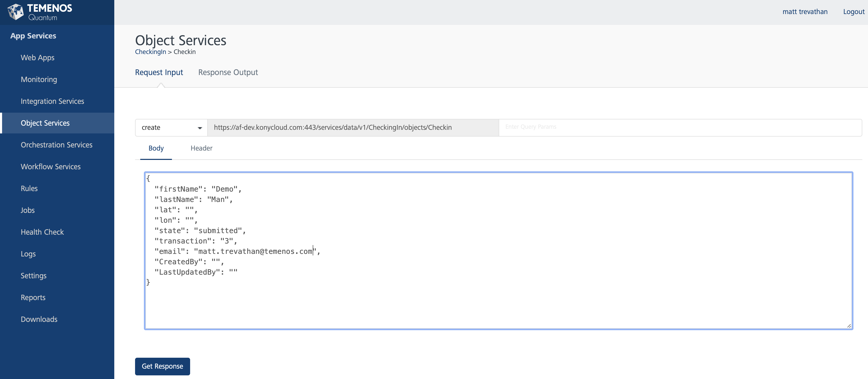Click the Get Response button

(x=162, y=366)
